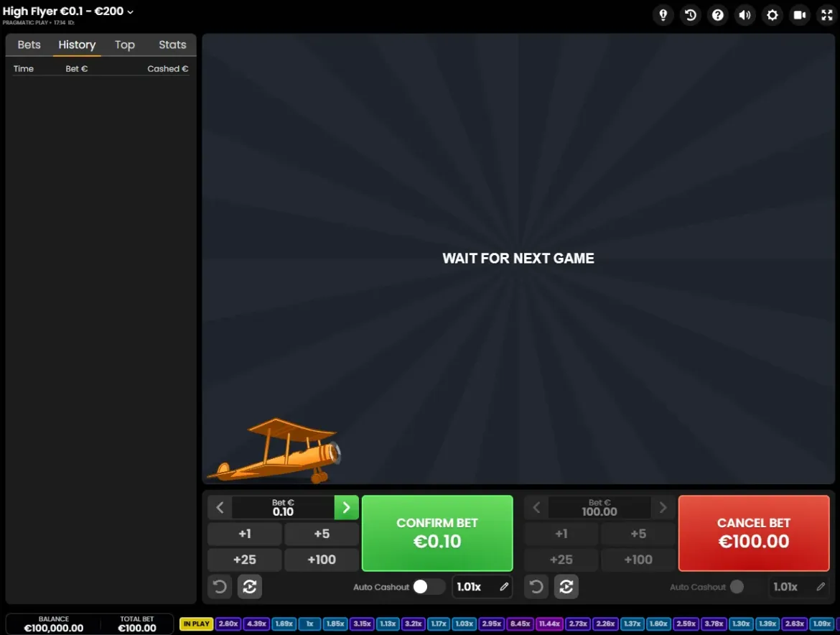The width and height of the screenshot is (840, 635).
Task: Click the orange biplane
Action: 274,450
